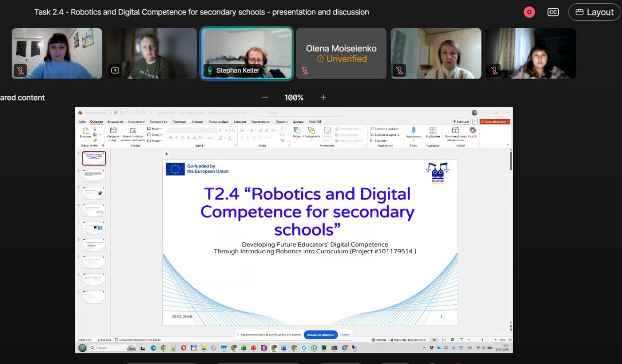Viewport: 622px width, 364px height.
Task: Zoom out shared content with minus icon
Action: tap(264, 98)
